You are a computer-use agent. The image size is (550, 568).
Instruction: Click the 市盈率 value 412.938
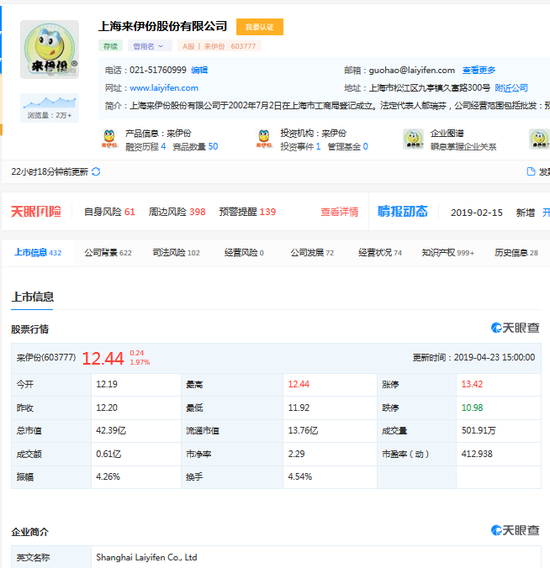(477, 454)
